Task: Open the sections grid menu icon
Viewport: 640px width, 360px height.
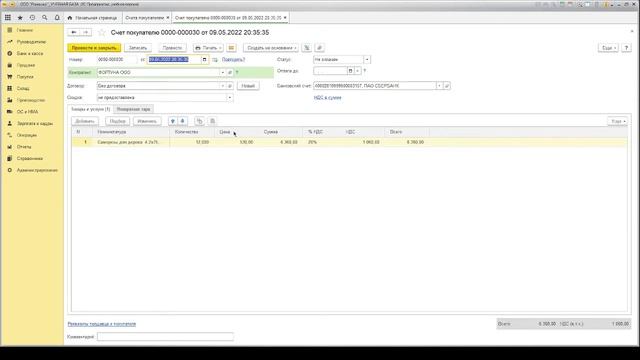Action: click(8, 18)
